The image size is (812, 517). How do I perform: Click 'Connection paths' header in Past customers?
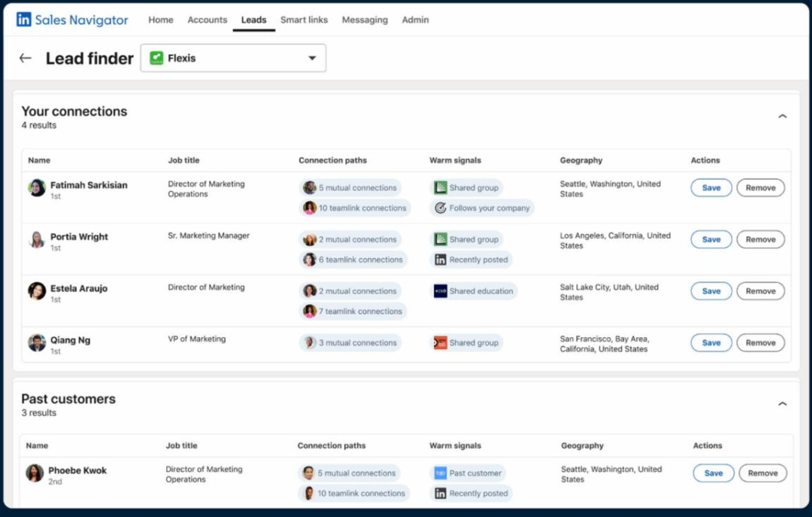(x=332, y=446)
